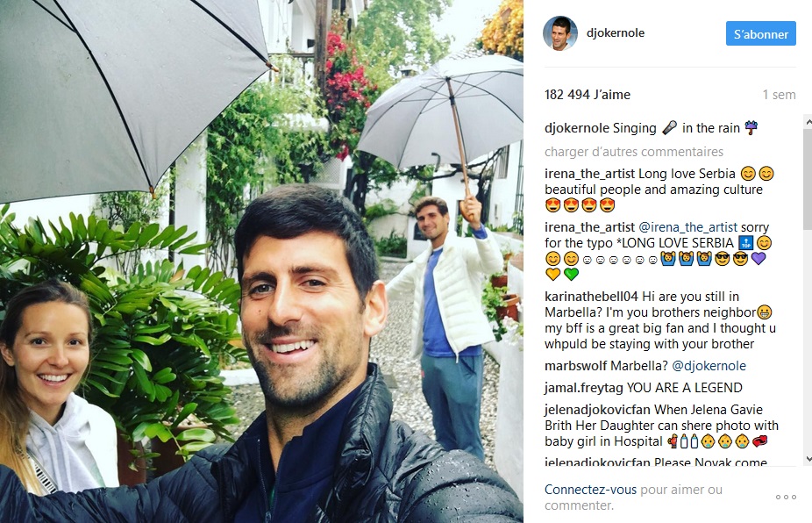Open marbswolf commenter profile
Screen dimensions: 812x523
click(576, 366)
